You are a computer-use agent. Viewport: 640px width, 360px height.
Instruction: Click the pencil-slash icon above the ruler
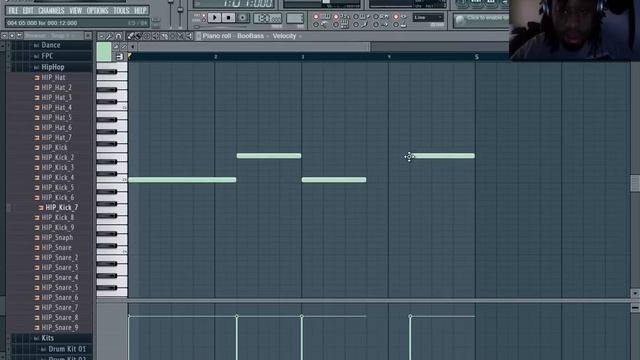124,47
